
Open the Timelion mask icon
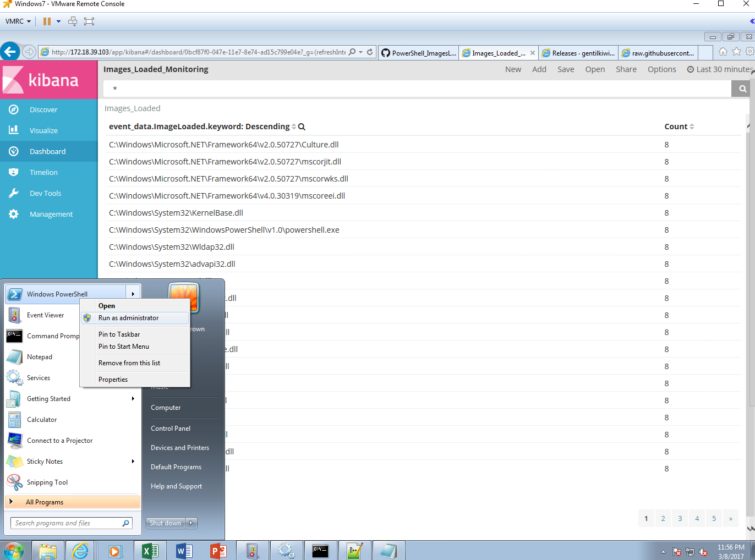coord(14,172)
